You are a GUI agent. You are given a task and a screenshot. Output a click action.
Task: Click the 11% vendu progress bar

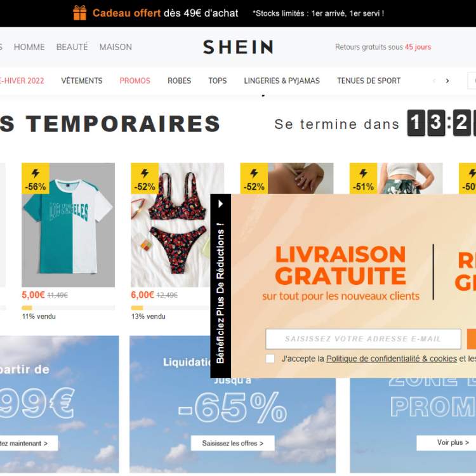pyautogui.click(x=69, y=308)
